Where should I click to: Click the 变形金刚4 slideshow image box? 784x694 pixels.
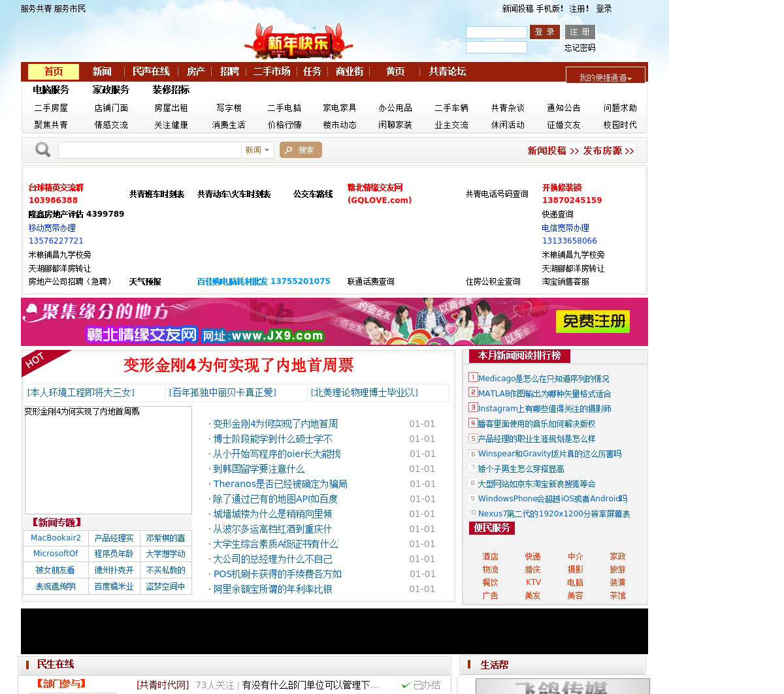pos(108,460)
